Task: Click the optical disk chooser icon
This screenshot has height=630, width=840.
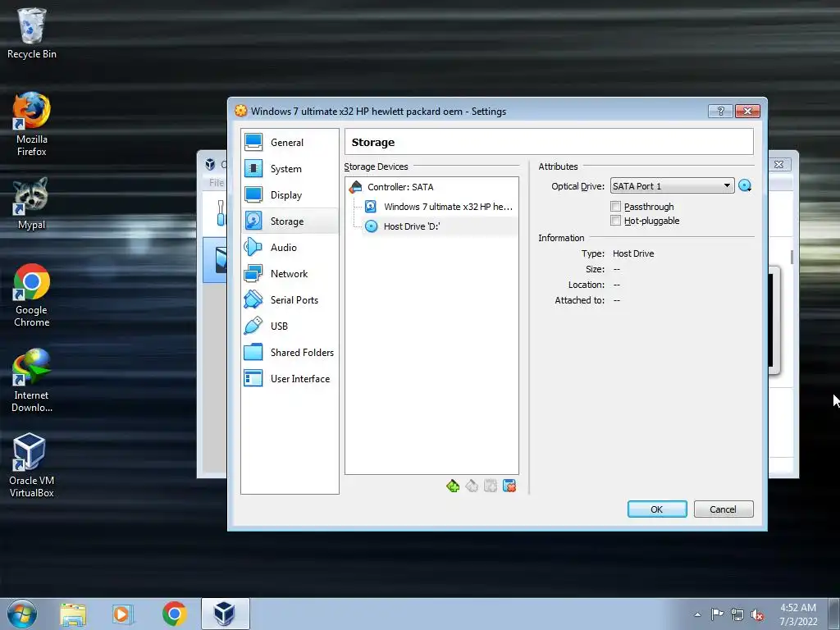Action: [x=745, y=186]
